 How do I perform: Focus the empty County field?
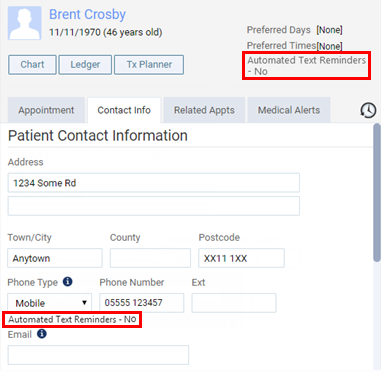click(x=150, y=258)
